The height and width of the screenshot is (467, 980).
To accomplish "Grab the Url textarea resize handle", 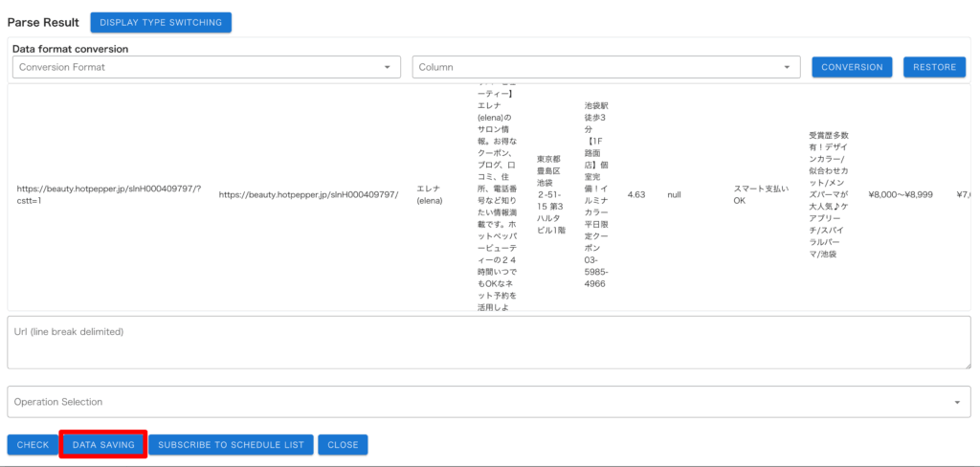I will tap(968, 365).
